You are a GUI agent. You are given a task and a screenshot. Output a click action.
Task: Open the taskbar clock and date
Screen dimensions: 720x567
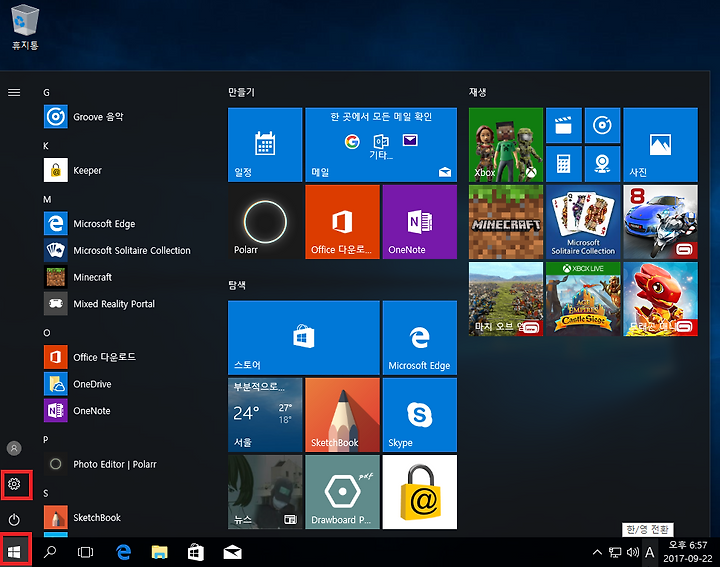pyautogui.click(x=687, y=552)
